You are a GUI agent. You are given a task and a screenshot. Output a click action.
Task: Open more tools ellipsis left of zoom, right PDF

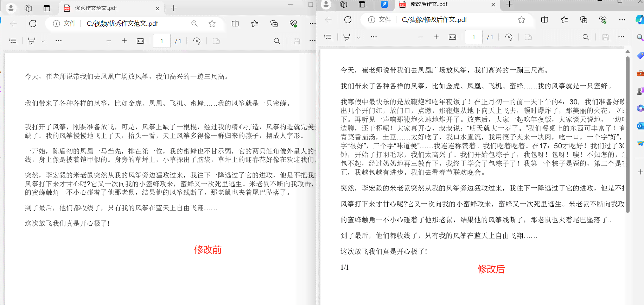pos(374,37)
